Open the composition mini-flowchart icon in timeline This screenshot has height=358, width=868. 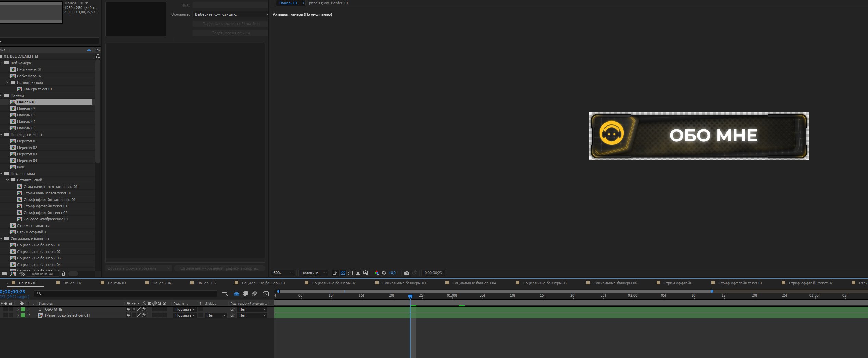pyautogui.click(x=225, y=294)
